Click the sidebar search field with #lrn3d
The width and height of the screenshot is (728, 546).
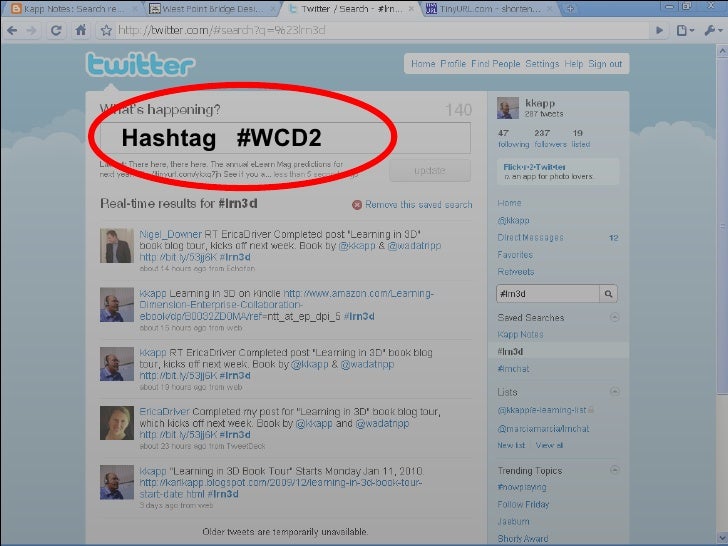(x=548, y=294)
